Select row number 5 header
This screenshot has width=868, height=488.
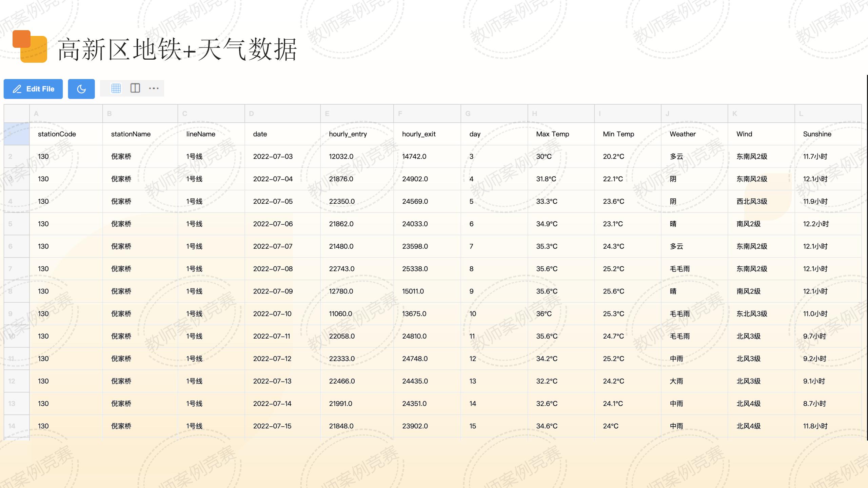(17, 224)
